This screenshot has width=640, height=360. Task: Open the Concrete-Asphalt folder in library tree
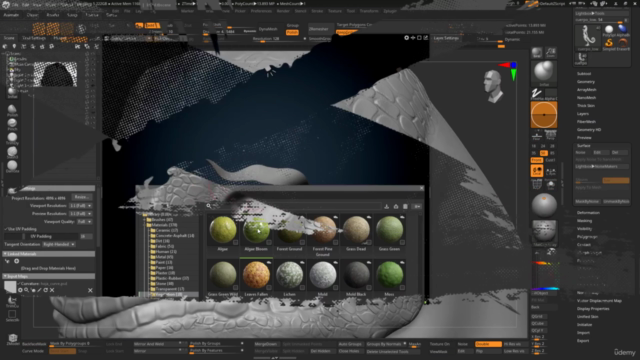172,236
